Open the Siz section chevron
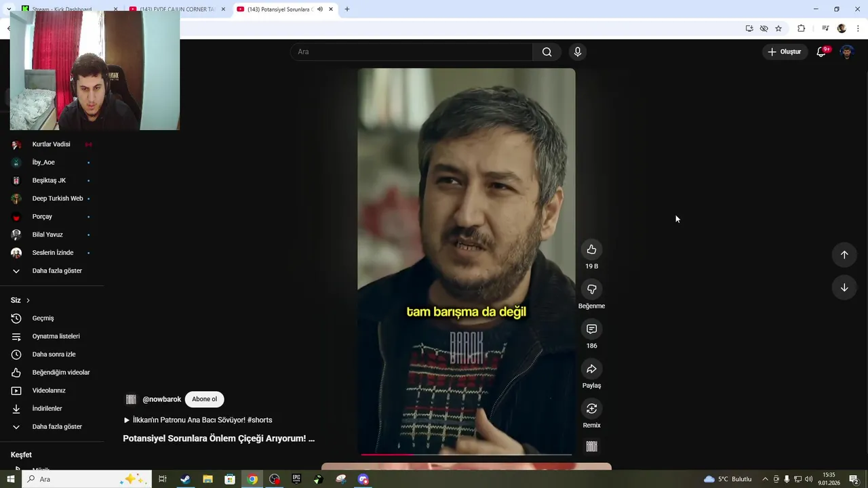868x488 pixels. [28, 300]
